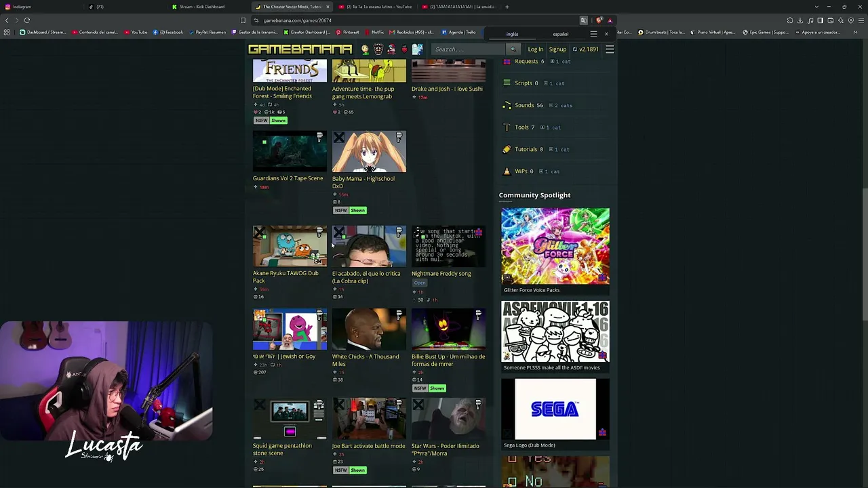Open Glitter Force Voice Packs spotlight thumbnail
The width and height of the screenshot is (868, 488).
pos(555,247)
